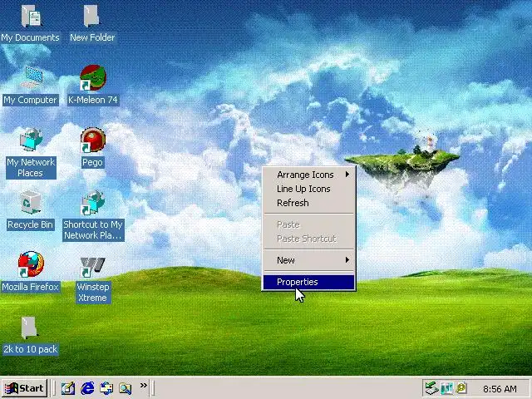Click the yellow magnifier tray icon
This screenshot has width=532, height=399.
point(462,388)
